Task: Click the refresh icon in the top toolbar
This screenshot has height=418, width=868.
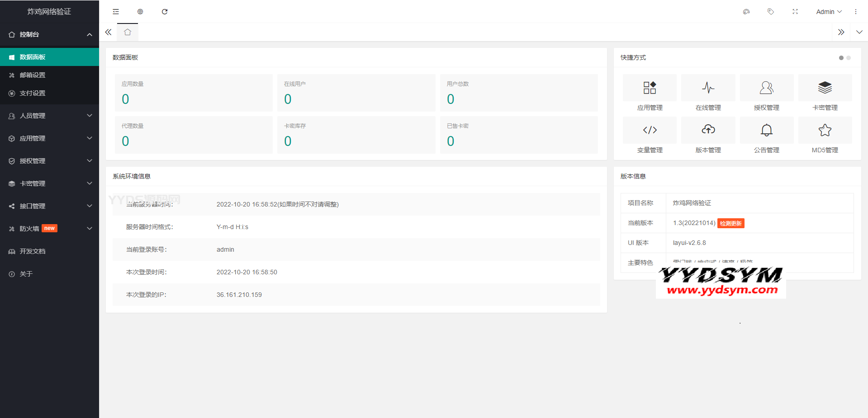Action: [x=165, y=12]
